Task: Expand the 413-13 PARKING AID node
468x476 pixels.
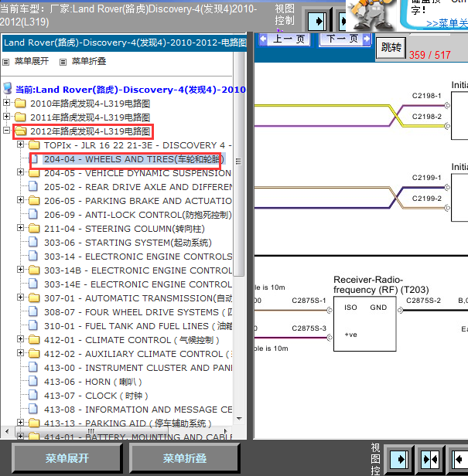Action: [20, 422]
